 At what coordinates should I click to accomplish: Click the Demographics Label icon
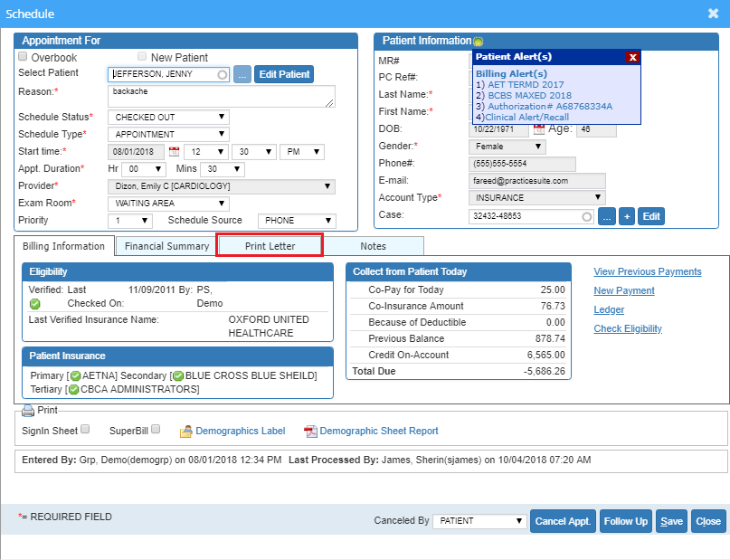(186, 432)
